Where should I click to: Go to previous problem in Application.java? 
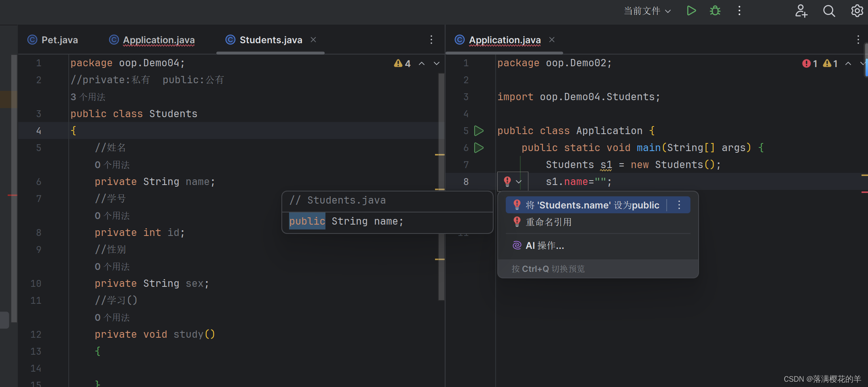[848, 63]
